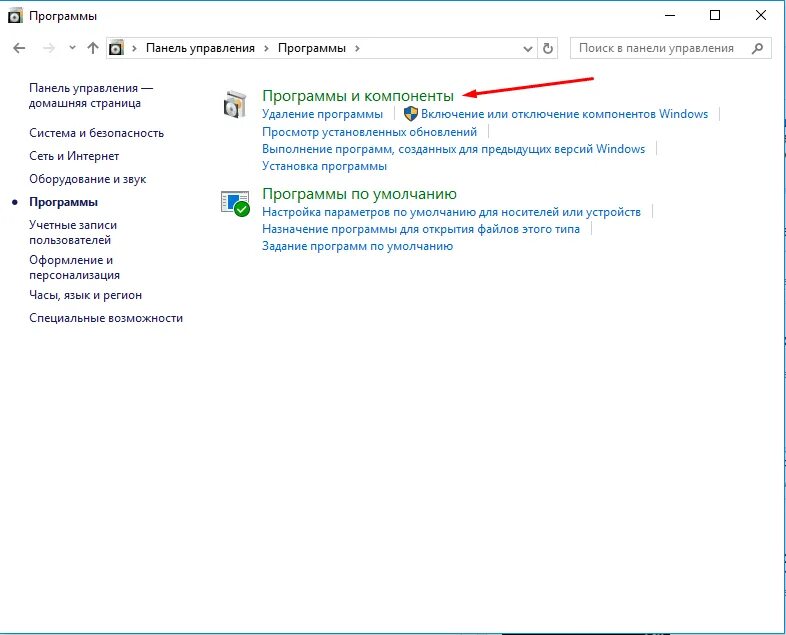This screenshot has height=635, width=786.
Task: Click the Программы по умолчанию icon
Action: [235, 203]
